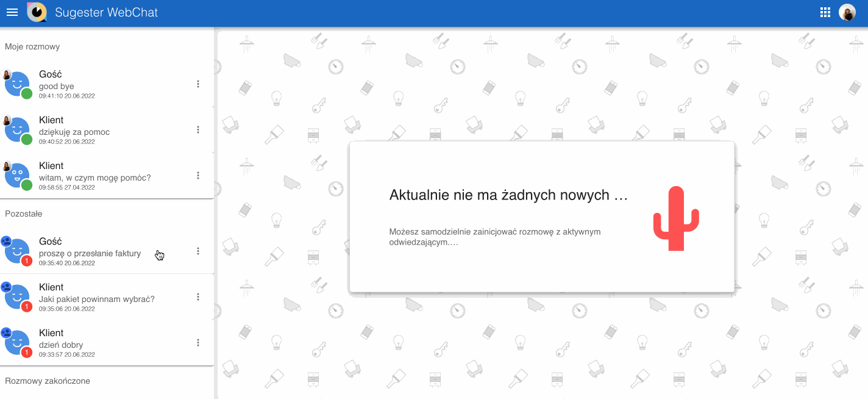Click avatar of 'witam, w czym mogę pomóc?' conversation
Screen dimensions: 868x399
[x=17, y=176]
